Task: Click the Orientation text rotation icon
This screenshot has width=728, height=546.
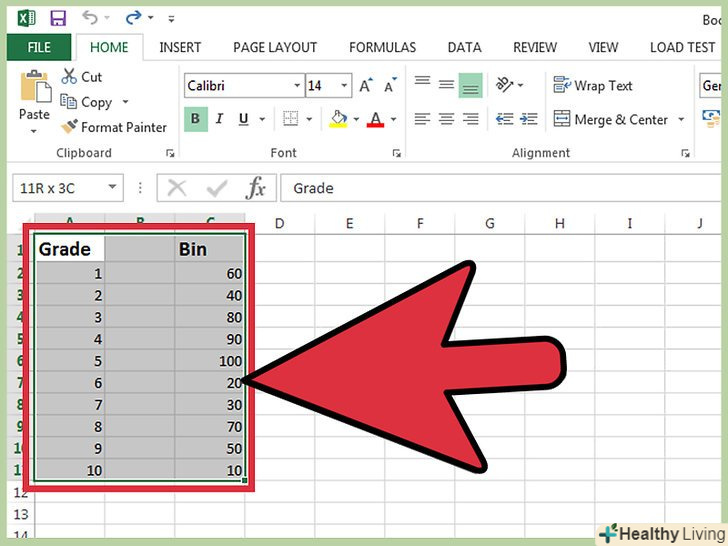Action: 505,84
